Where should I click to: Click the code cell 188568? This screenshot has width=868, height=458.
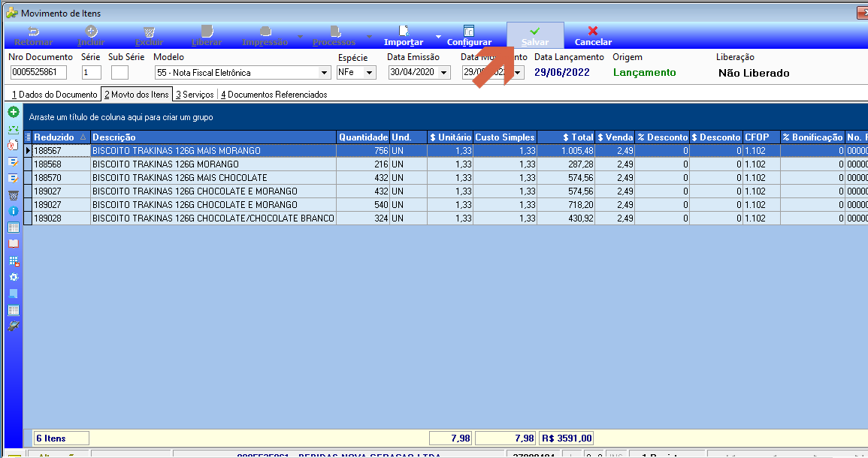pyautogui.click(x=61, y=164)
